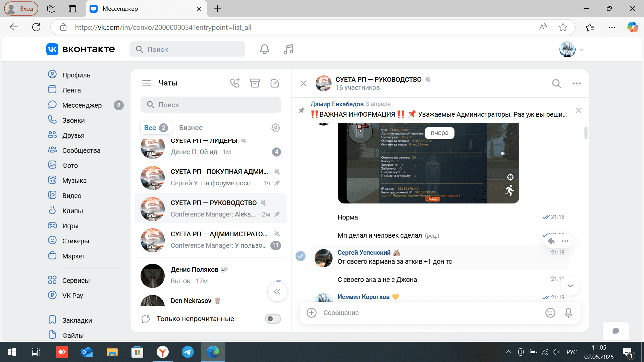Open Исмаил Коротков's profile name link
The width and height of the screenshot is (644, 362).
click(364, 297)
